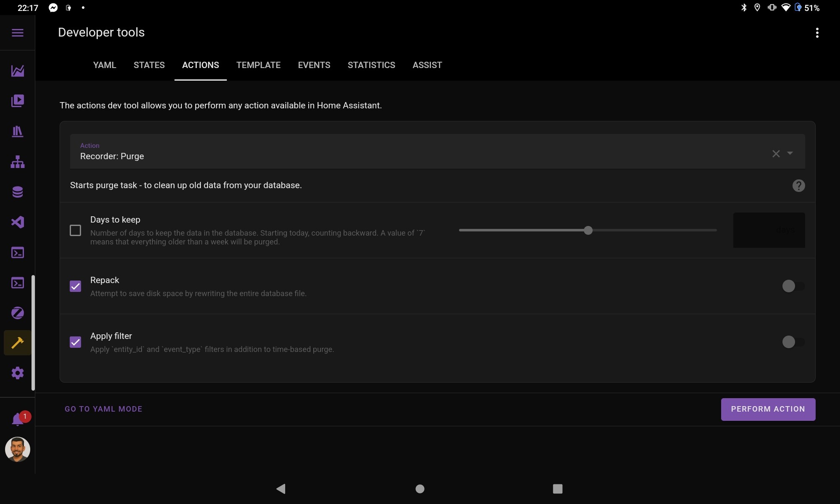Click the Days to keep slider handle
Viewport: 840px width, 504px height.
(588, 230)
